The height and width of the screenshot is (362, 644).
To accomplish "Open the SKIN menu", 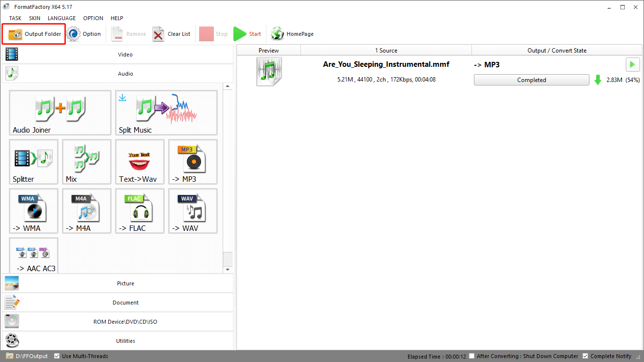I will 34,18.
